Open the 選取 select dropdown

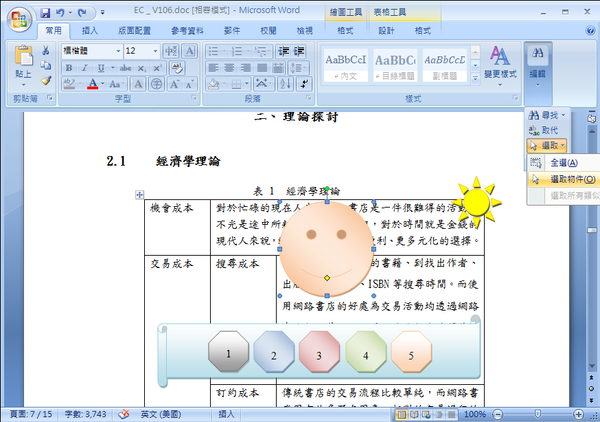click(547, 145)
